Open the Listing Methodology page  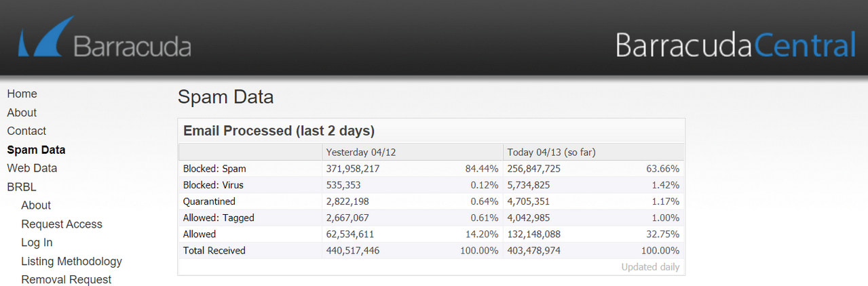coord(71,262)
